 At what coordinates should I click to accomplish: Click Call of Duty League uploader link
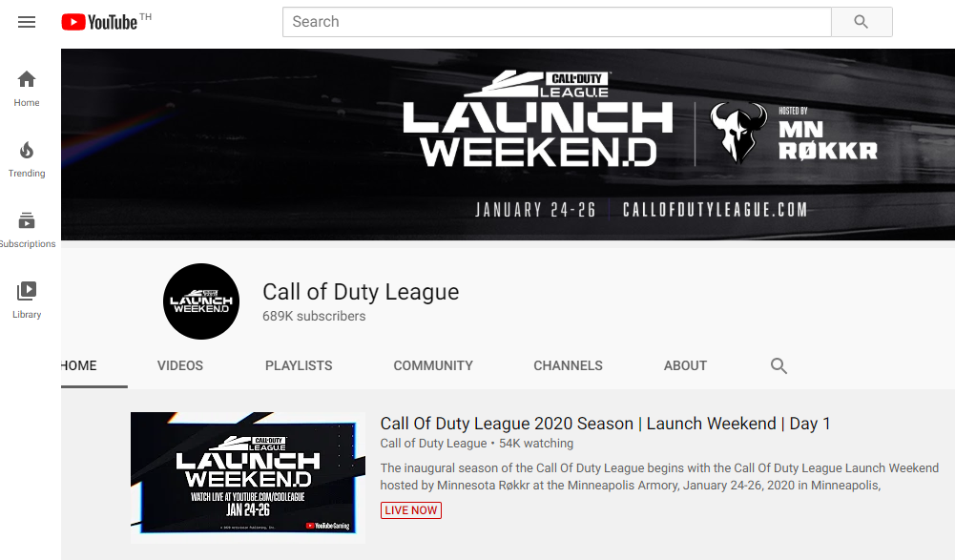click(434, 444)
